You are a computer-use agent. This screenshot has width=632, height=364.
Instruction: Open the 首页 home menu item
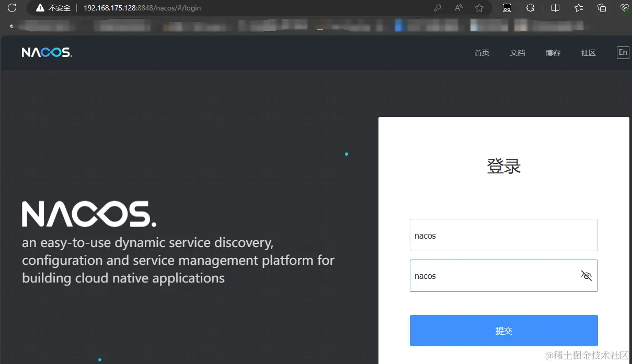(482, 53)
